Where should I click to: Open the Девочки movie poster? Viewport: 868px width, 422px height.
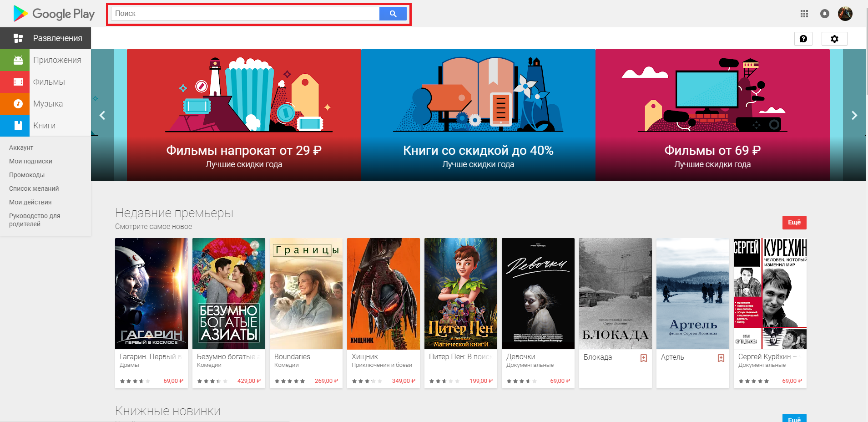[x=538, y=294]
